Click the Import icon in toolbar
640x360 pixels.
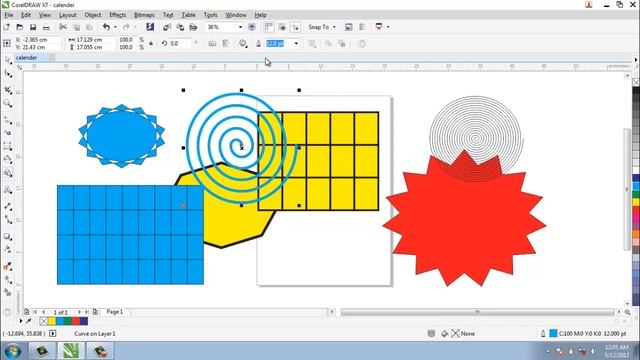click(167, 27)
